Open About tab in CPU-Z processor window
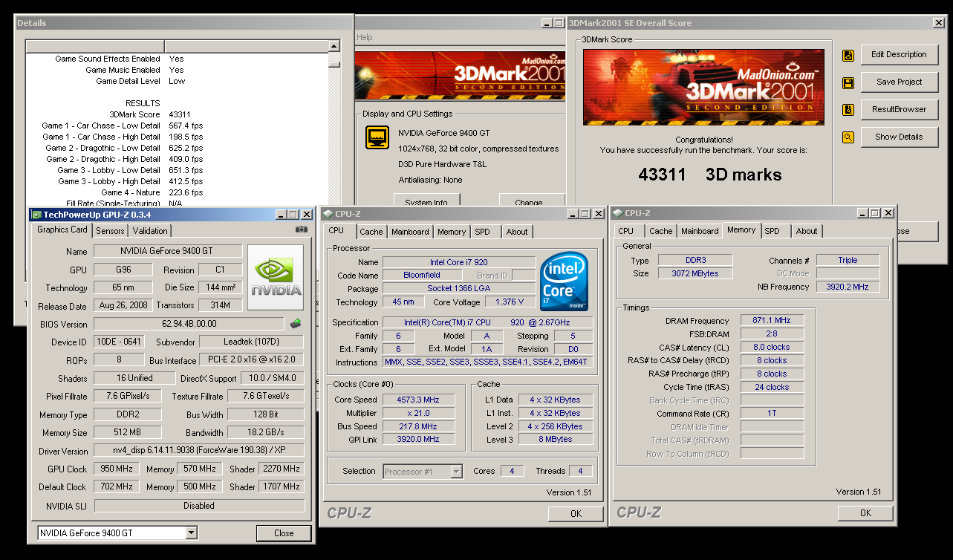The height and width of the screenshot is (560, 953). coord(517,232)
